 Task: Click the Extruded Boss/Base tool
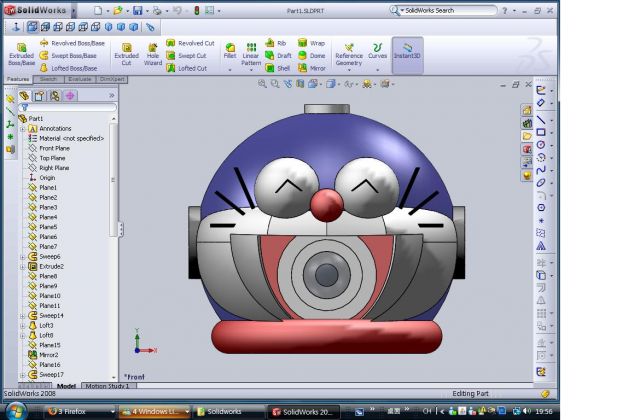21,54
